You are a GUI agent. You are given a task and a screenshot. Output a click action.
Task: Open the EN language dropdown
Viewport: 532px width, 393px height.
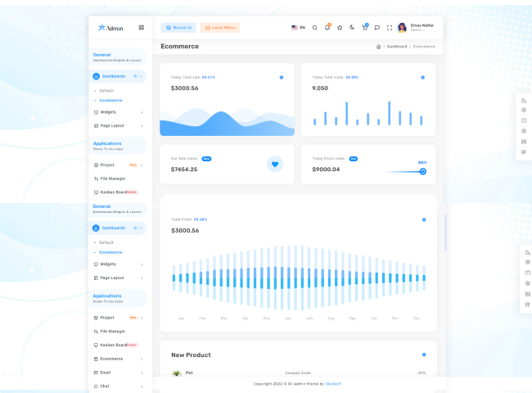(x=298, y=27)
